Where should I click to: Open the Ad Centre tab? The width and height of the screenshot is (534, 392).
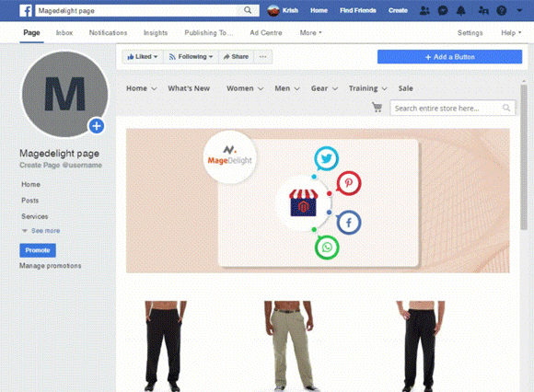coord(266,33)
